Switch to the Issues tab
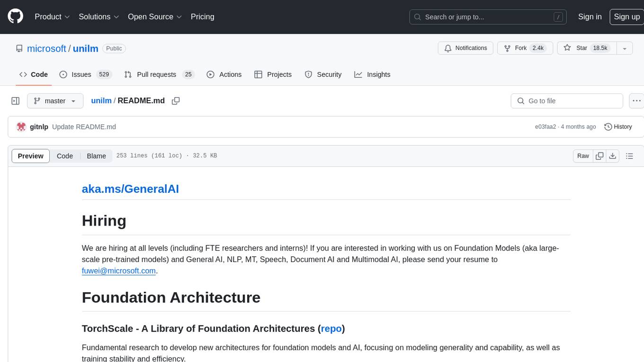The width and height of the screenshot is (644, 362). tap(85, 74)
